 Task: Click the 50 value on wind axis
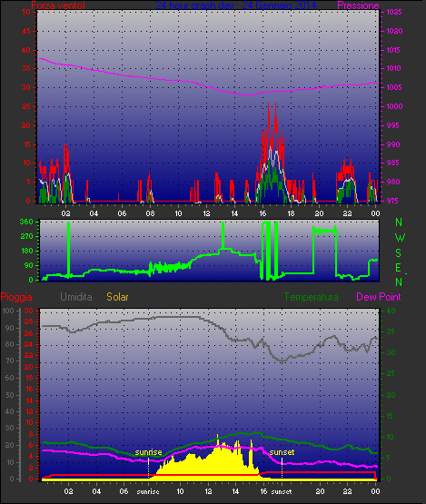(x=26, y=12)
